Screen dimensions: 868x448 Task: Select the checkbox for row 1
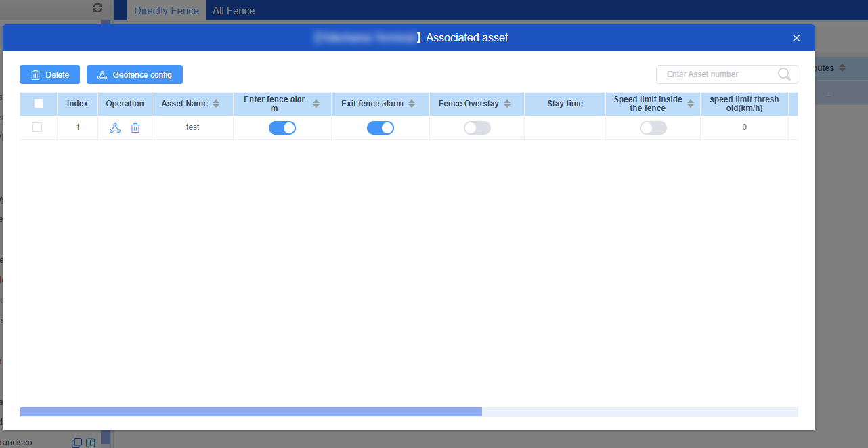click(x=37, y=127)
